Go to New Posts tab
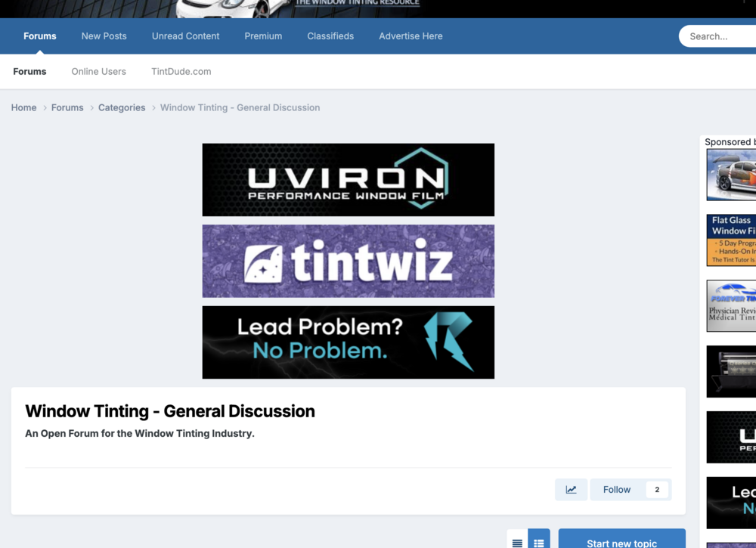 click(104, 36)
